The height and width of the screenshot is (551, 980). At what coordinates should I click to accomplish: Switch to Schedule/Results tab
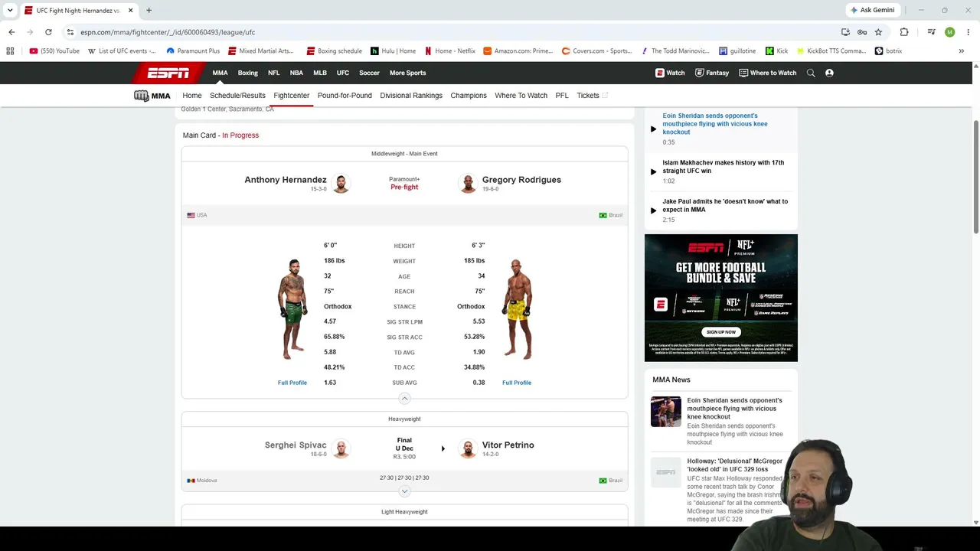click(237, 96)
